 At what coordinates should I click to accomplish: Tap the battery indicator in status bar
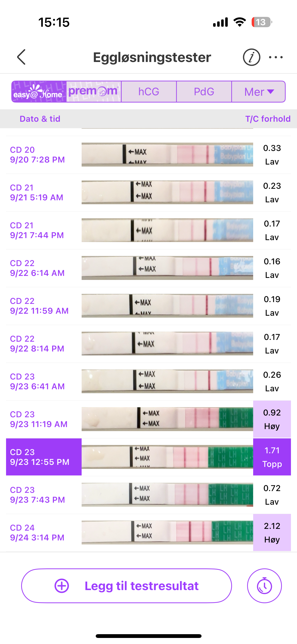pyautogui.click(x=261, y=22)
